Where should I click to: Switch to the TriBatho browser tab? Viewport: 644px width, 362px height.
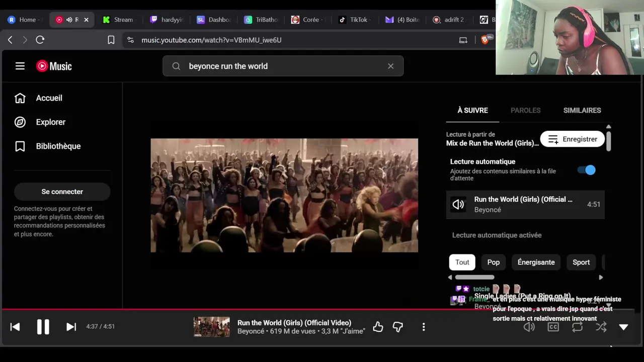tap(262, 20)
